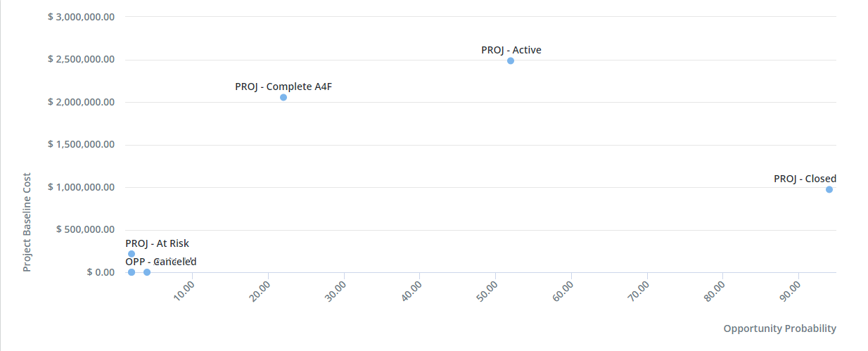
Task: Click the PROJ - At Risk label
Action: pyautogui.click(x=157, y=243)
